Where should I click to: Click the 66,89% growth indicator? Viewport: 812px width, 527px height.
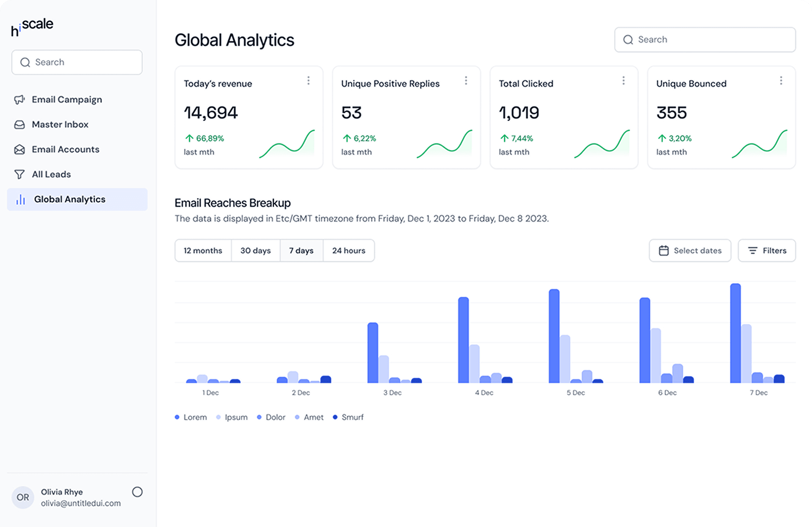point(204,138)
